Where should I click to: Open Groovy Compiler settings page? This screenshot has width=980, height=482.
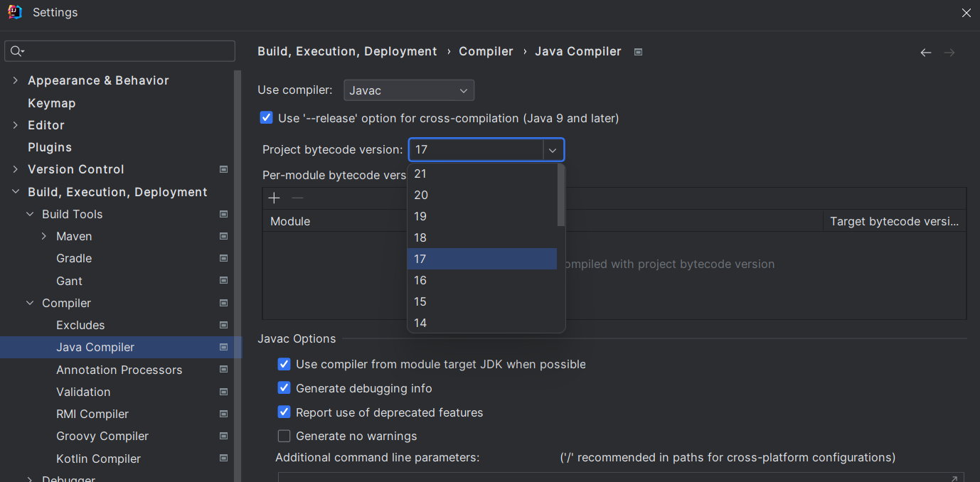tap(102, 436)
